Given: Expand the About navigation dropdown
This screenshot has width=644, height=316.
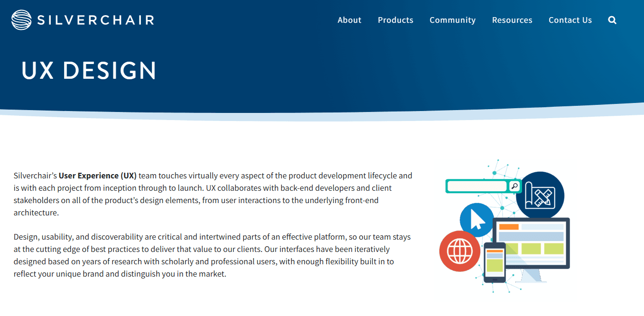Looking at the screenshot, I should point(349,20).
